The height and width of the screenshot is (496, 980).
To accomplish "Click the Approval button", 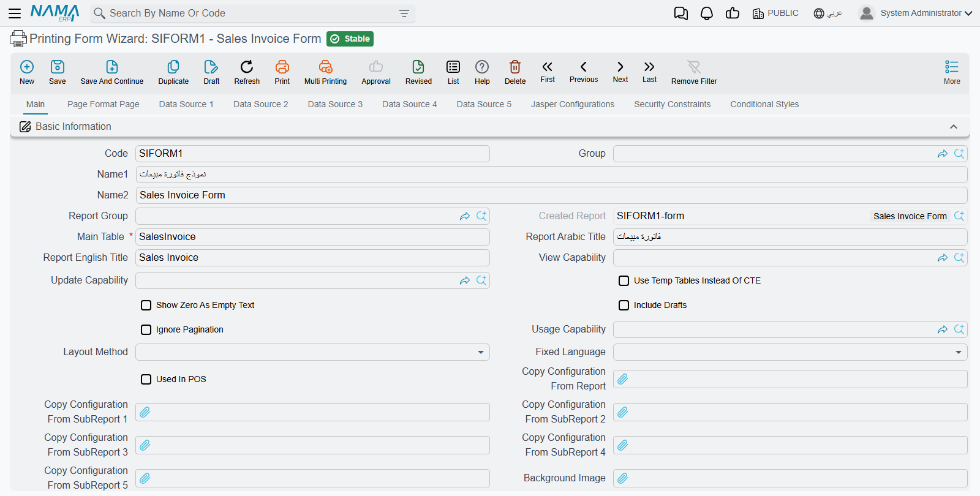I will 376,72.
